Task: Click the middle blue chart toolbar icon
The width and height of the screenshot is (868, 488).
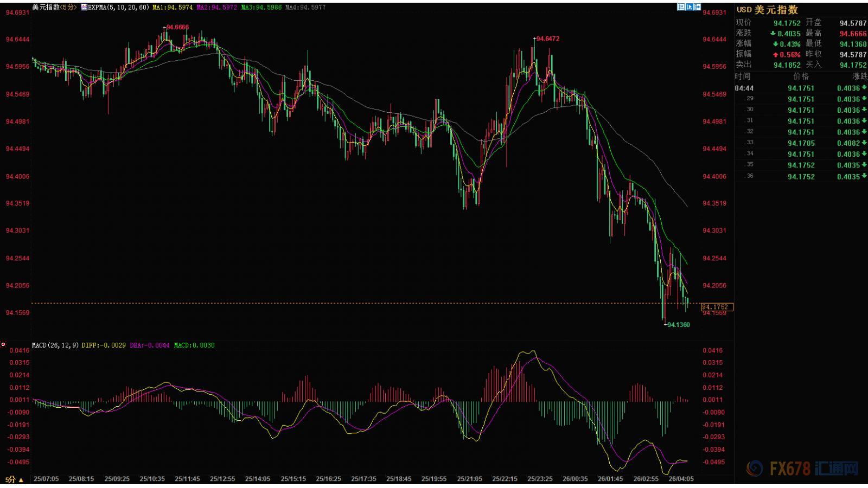Action: tap(690, 7)
